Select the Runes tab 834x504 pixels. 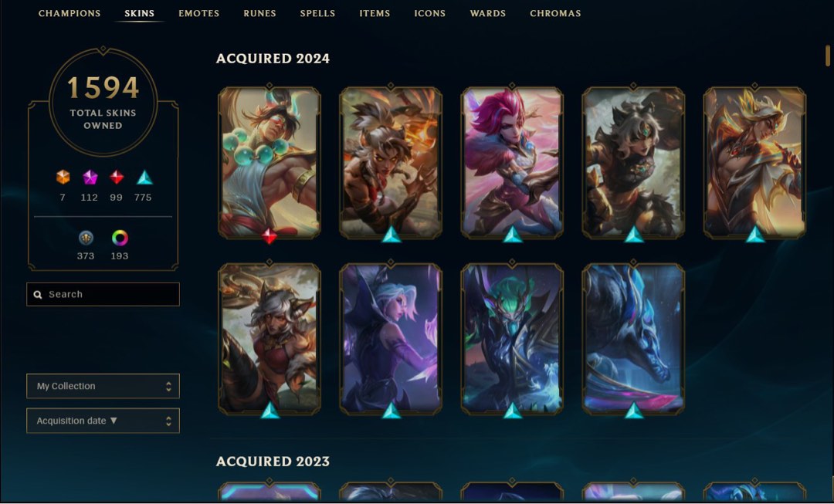pos(259,13)
